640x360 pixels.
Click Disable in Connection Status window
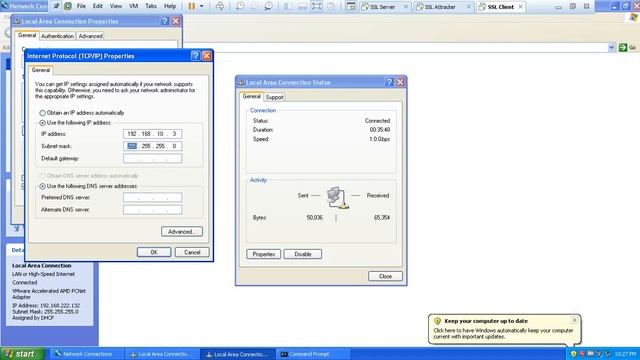(x=302, y=254)
